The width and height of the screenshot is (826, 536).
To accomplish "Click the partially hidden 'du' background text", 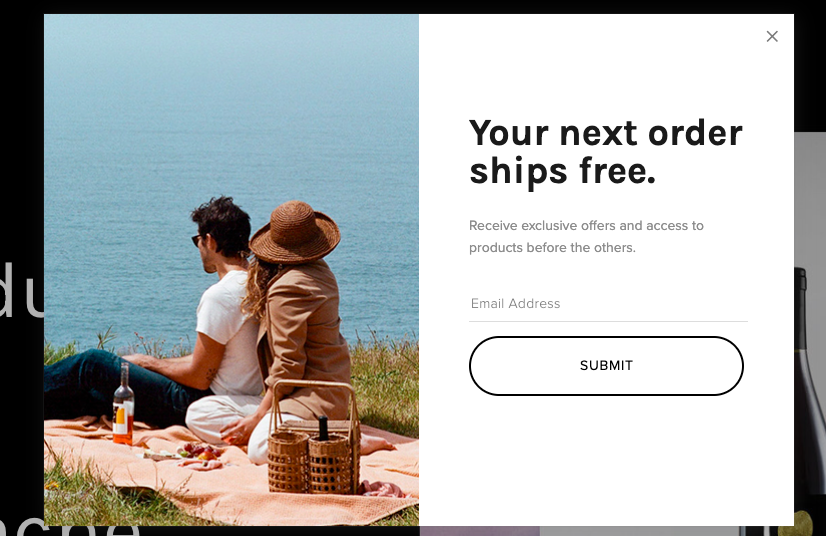I will tap(22, 290).
